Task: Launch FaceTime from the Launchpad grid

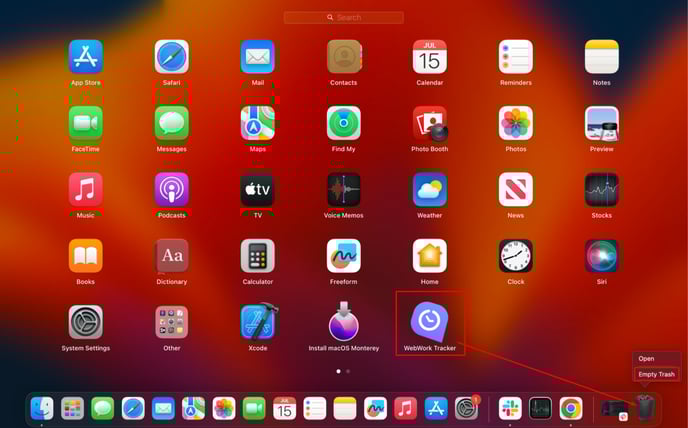Action: coord(86,123)
